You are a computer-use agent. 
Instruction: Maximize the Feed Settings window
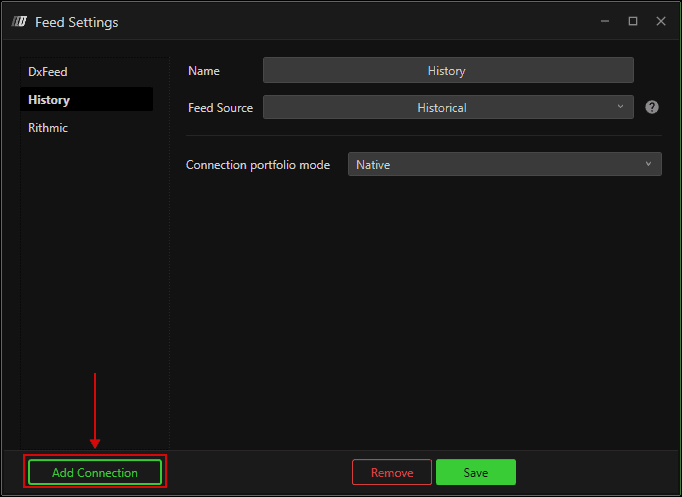point(633,21)
